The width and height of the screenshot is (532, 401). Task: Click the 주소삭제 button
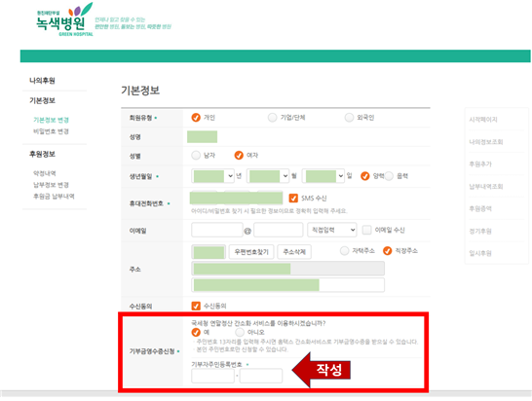(x=294, y=252)
